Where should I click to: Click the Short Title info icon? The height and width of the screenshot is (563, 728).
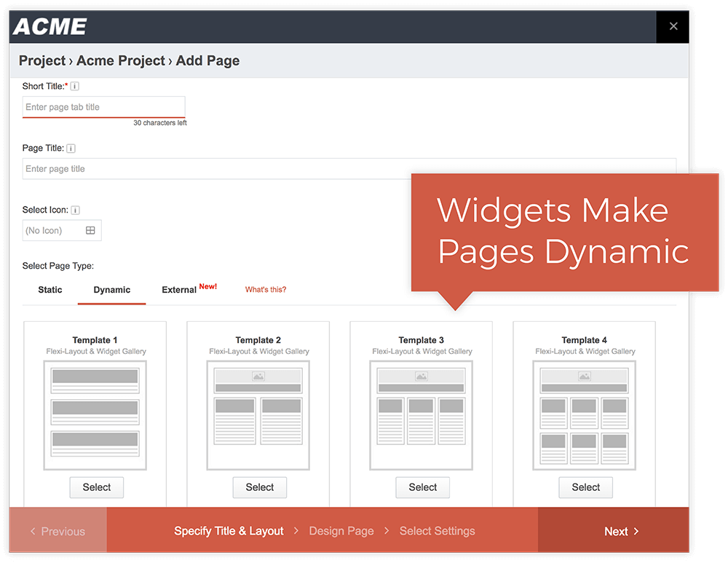point(74,86)
